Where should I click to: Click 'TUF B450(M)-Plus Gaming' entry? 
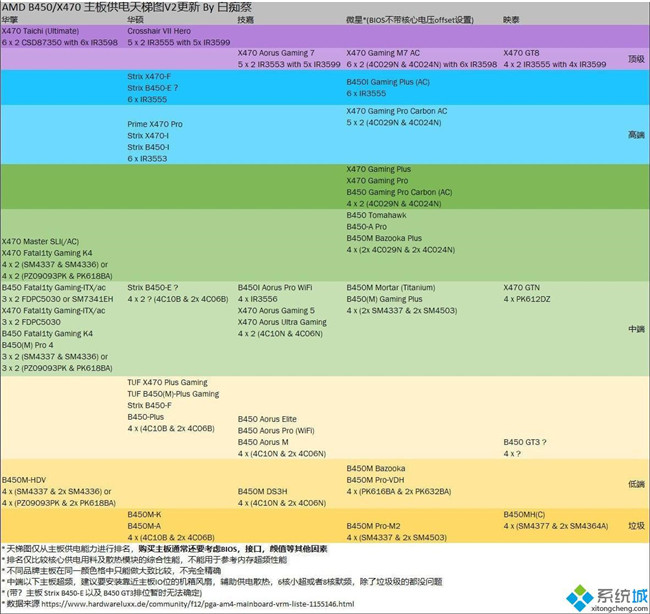(173, 394)
